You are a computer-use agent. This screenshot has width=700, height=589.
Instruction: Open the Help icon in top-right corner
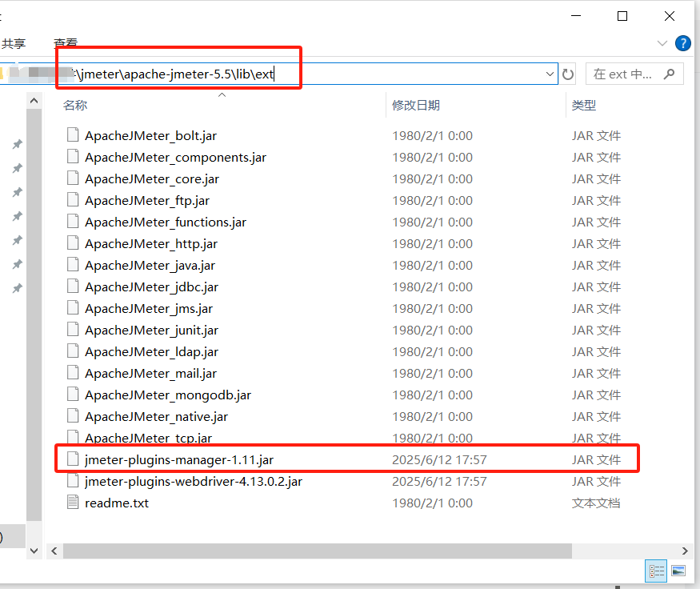tap(682, 43)
